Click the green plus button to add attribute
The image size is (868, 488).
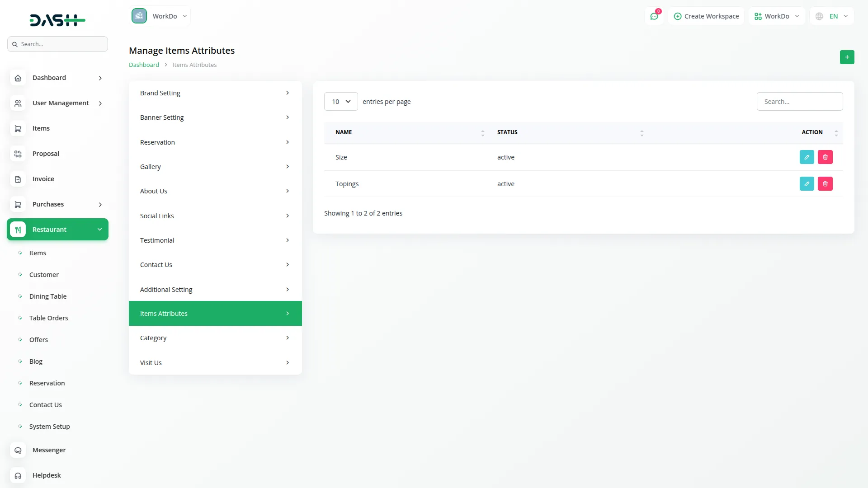click(847, 57)
